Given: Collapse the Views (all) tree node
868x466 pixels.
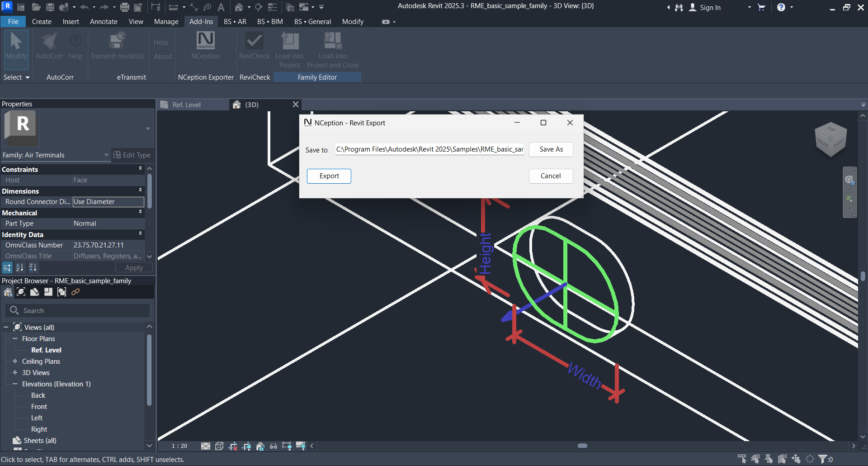Looking at the screenshot, I should click(6, 327).
